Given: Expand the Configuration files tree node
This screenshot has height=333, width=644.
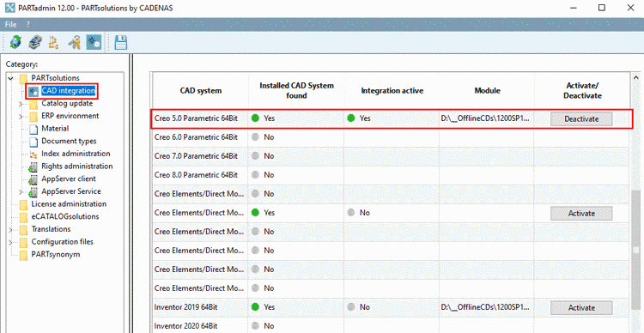Looking at the screenshot, I should pos(10,242).
